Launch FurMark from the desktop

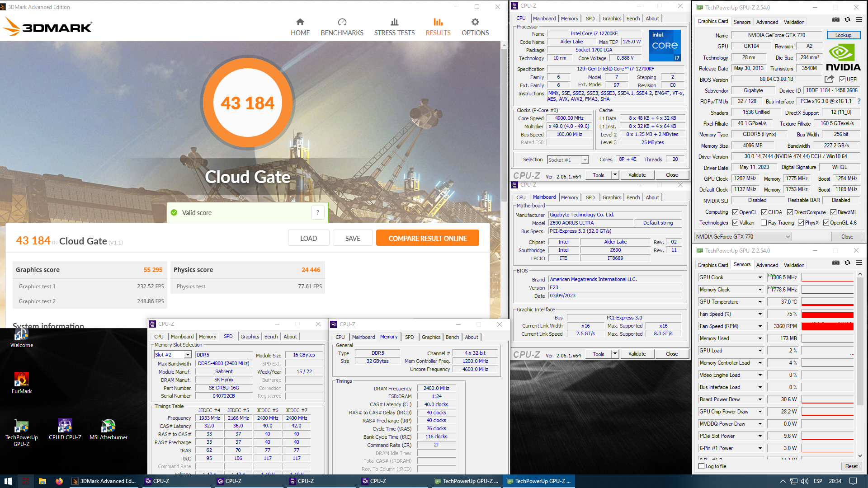[22, 383]
